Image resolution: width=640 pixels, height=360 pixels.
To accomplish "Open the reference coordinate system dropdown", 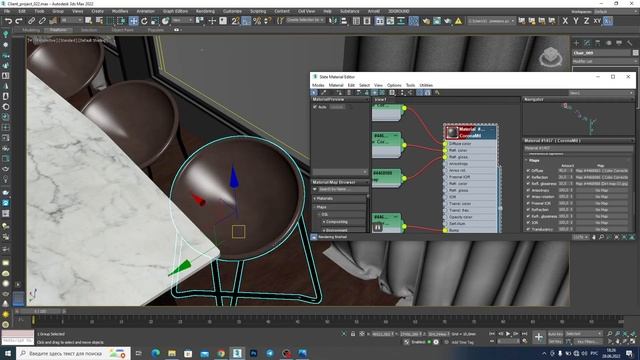I will click(x=182, y=20).
